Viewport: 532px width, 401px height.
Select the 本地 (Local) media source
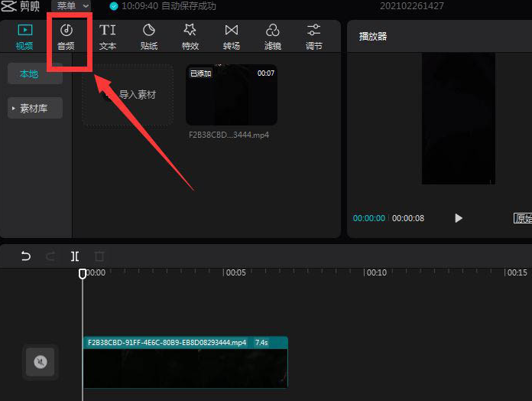pos(35,73)
